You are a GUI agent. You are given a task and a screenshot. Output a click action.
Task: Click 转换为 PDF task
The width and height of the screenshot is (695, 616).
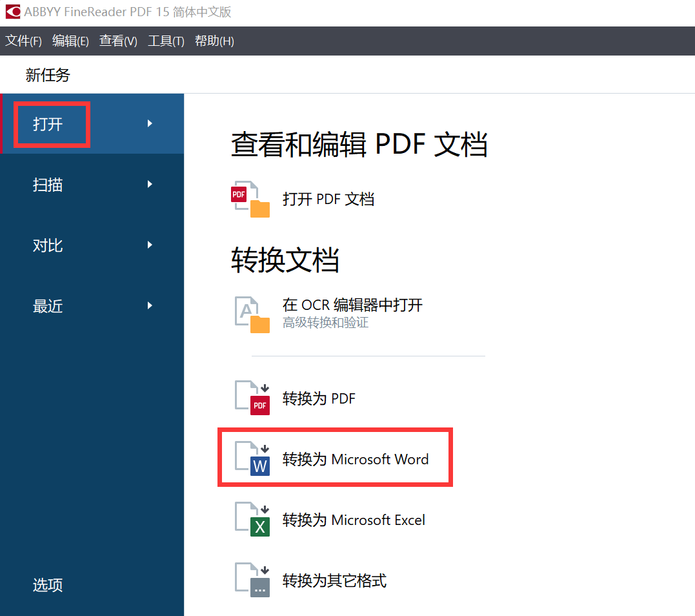pyautogui.click(x=295, y=398)
